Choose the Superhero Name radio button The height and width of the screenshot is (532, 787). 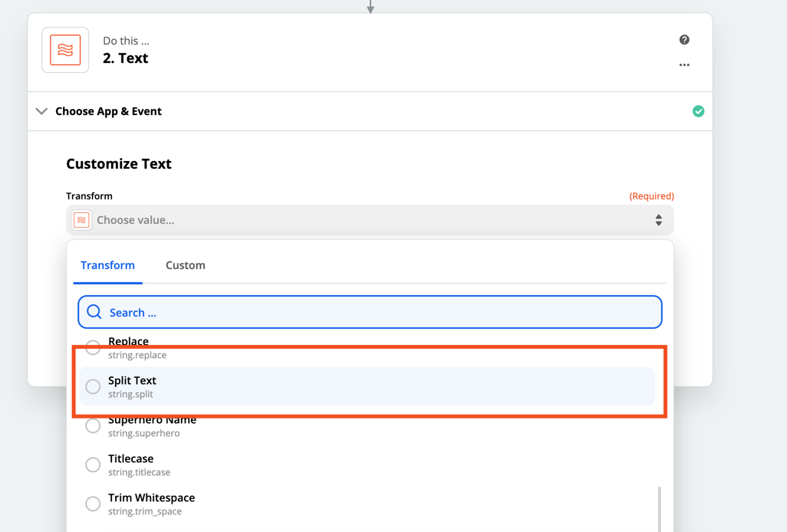(93, 425)
